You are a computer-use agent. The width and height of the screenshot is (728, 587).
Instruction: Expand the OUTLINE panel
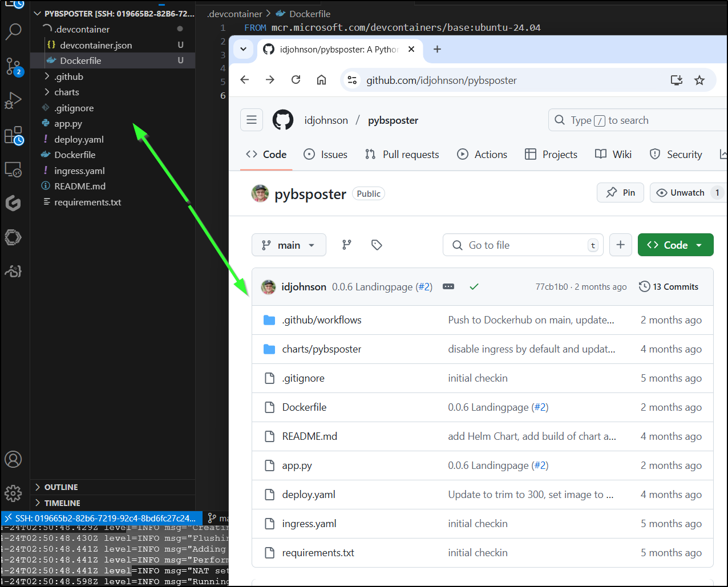(113, 487)
